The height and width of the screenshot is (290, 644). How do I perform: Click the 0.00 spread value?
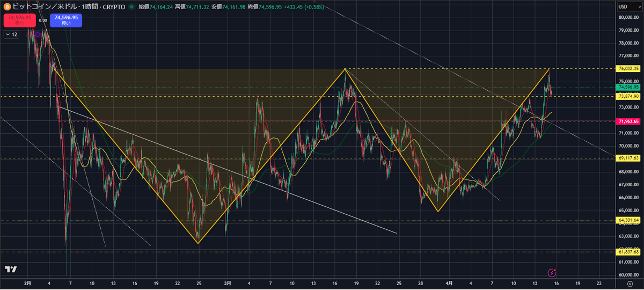click(x=42, y=19)
